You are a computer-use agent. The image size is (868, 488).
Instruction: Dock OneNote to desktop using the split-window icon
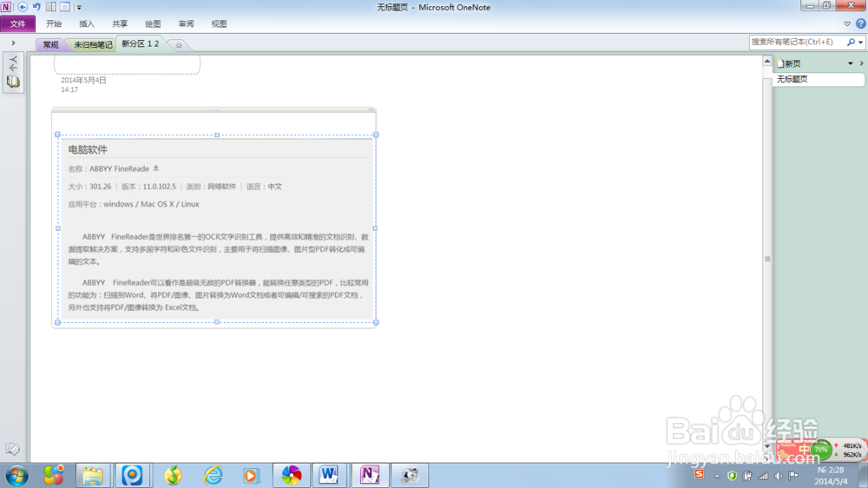[51, 7]
